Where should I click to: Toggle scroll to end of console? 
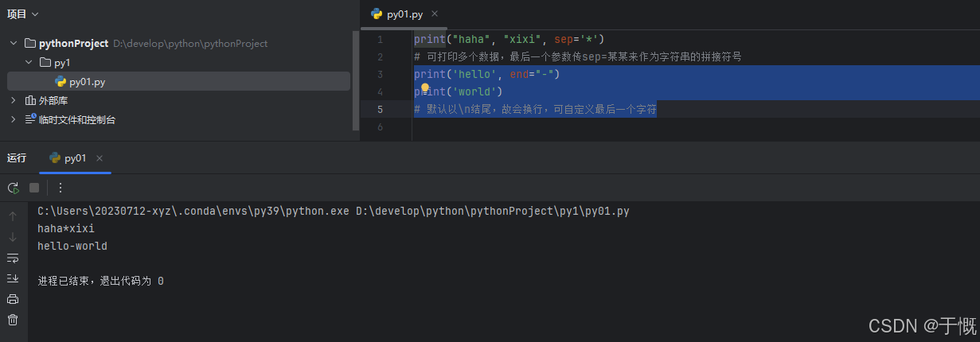tap(13, 278)
